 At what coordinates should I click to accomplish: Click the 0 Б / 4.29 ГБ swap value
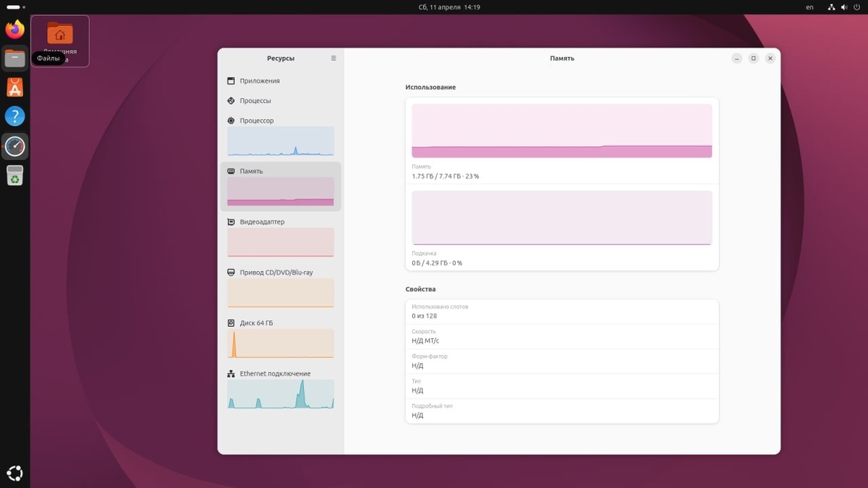pos(437,263)
